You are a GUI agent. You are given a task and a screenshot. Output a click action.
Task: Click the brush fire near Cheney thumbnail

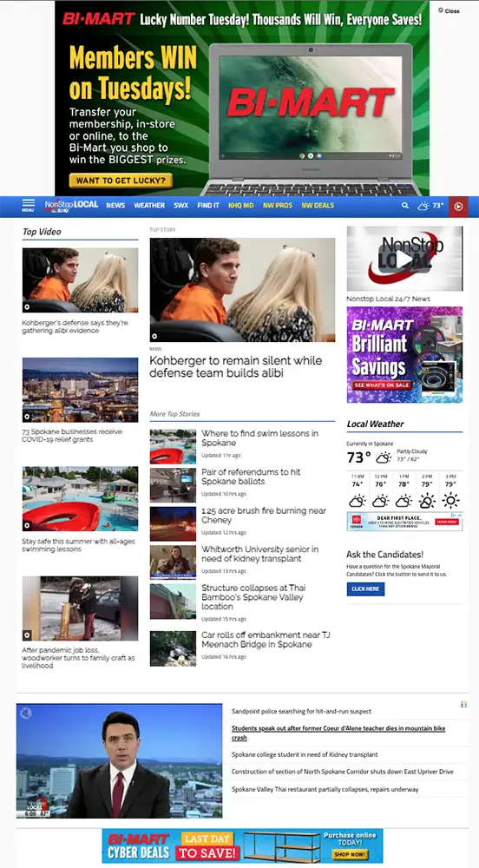tap(173, 523)
